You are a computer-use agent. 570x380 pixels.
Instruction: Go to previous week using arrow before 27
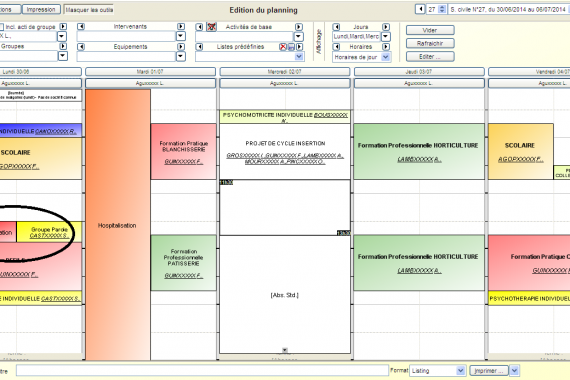pos(420,9)
